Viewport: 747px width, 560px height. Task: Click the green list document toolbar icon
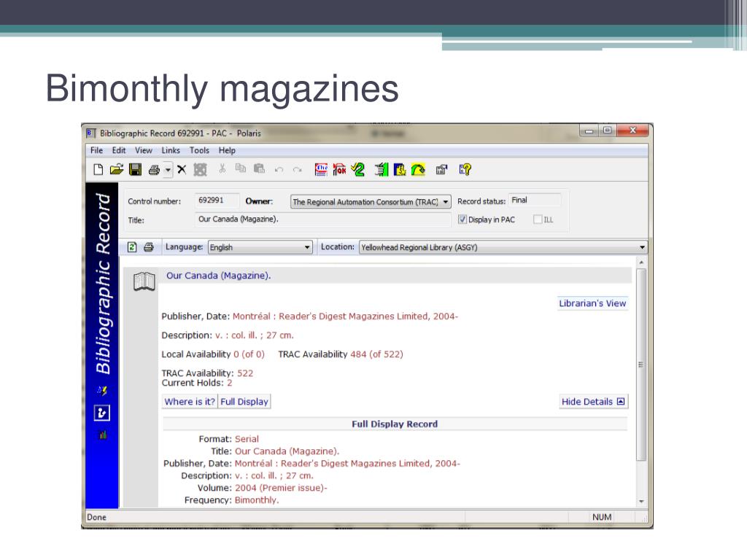[382, 169]
